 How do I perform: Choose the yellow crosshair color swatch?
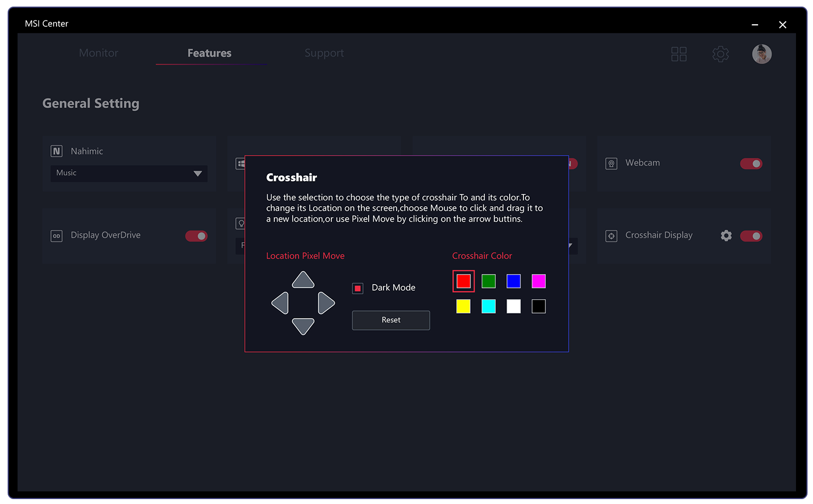pos(464,307)
